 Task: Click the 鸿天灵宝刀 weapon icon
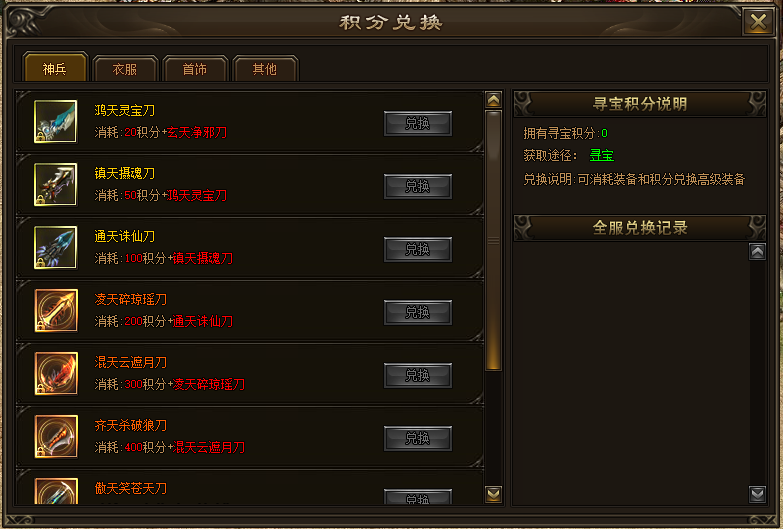coord(55,121)
